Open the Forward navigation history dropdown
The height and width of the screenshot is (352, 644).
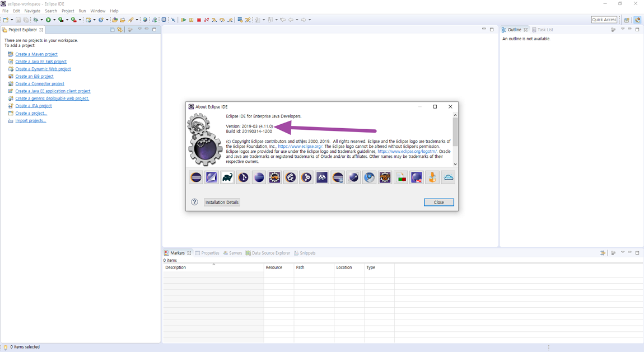tap(310, 20)
